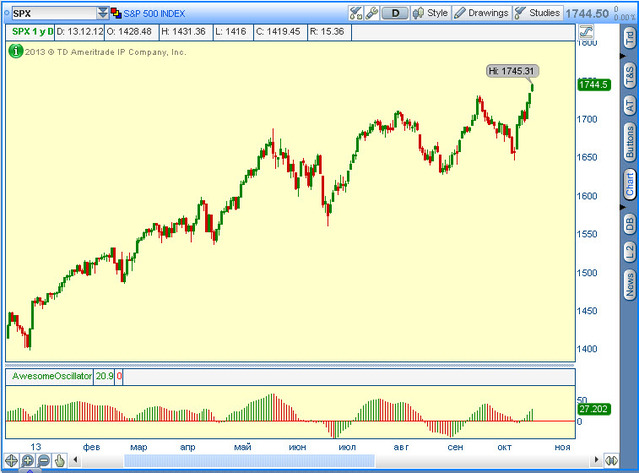Screen dimensions: 639x473
Task: Click the double-arrow expand icon bottom right
Action: pyautogui.click(x=611, y=460)
